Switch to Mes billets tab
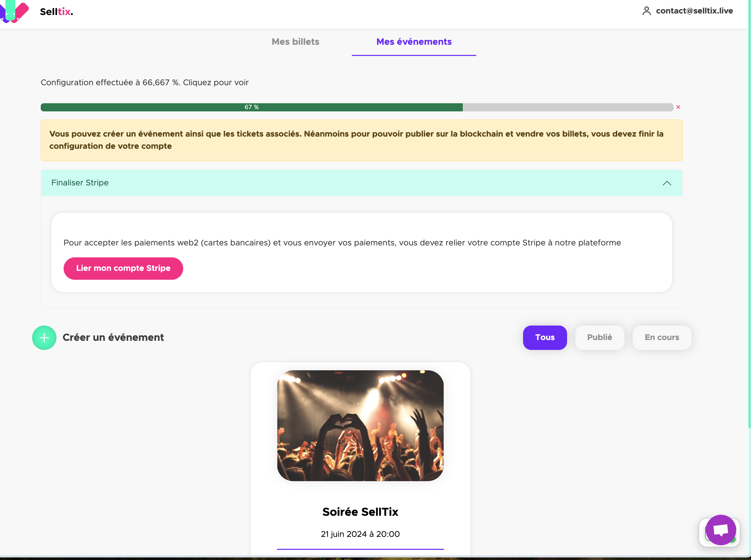Image resolution: width=751 pixels, height=560 pixels. pos(295,42)
